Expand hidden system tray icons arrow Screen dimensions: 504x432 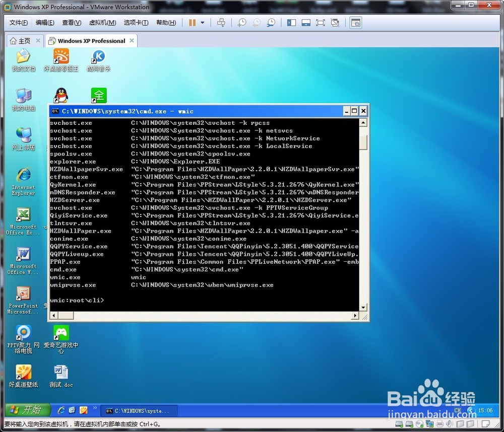pos(471,410)
